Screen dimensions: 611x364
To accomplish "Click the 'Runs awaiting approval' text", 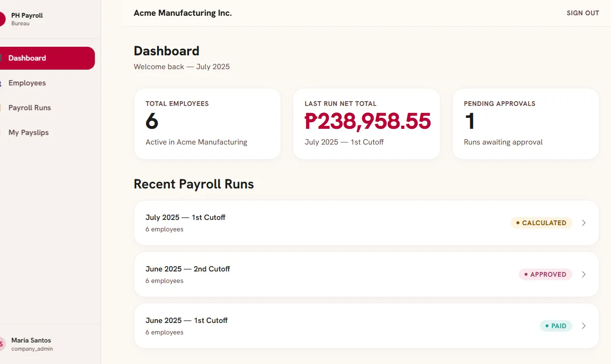I will pos(503,142).
